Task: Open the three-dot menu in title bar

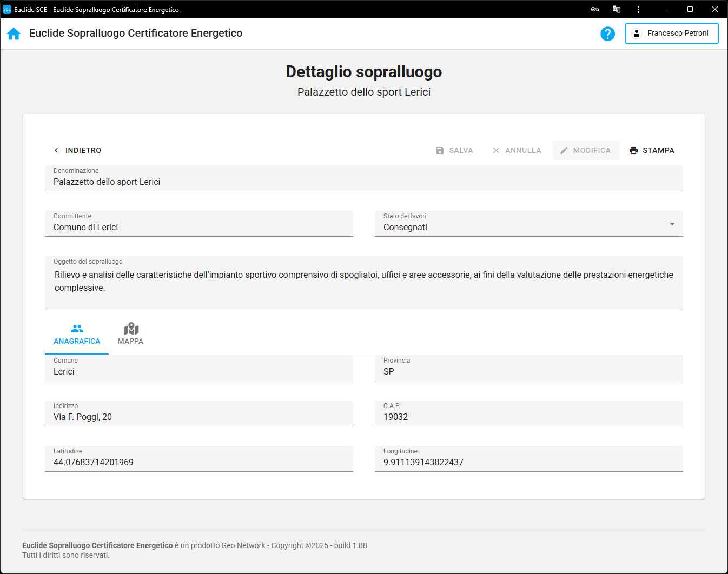Action: pyautogui.click(x=638, y=9)
